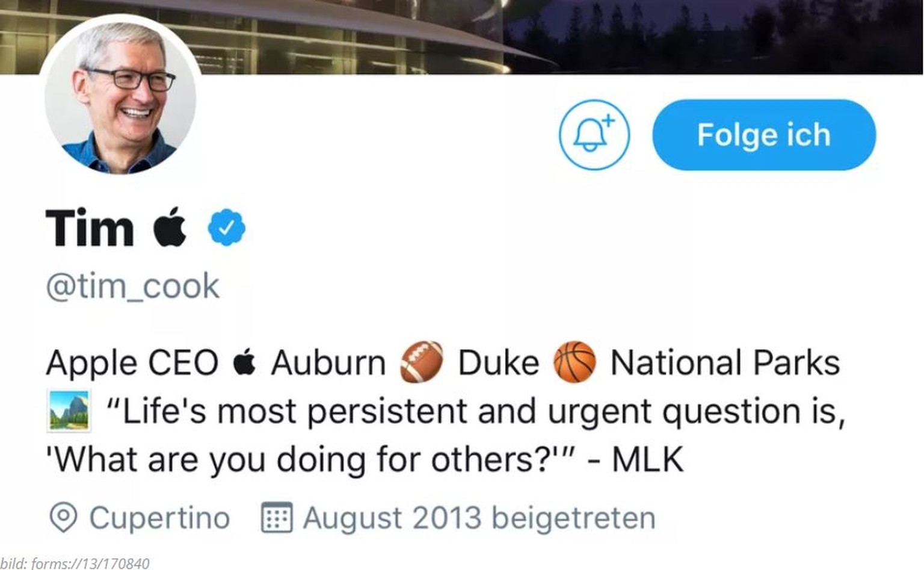The width and height of the screenshot is (924, 570).
Task: Click "August 2013 beigetreten" join date
Action: tap(479, 518)
